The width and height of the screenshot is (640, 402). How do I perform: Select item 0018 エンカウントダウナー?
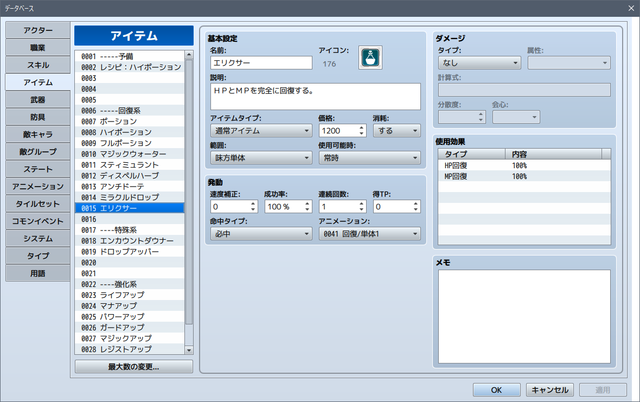click(x=130, y=241)
